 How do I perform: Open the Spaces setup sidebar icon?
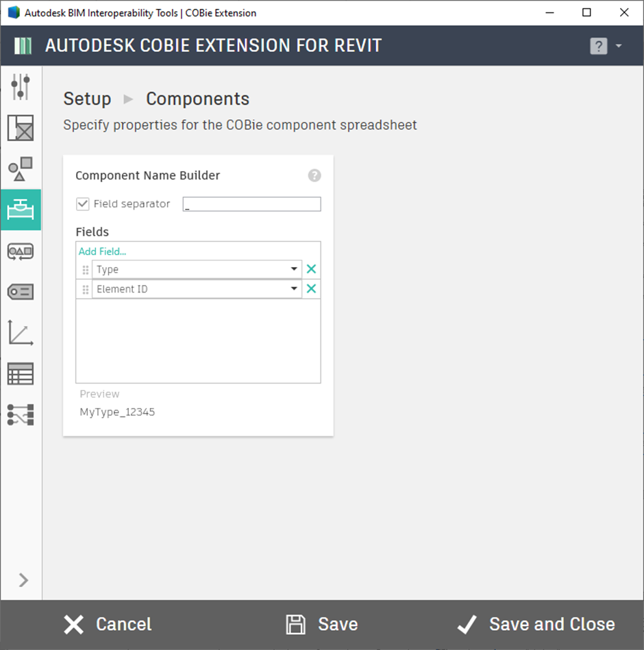pyautogui.click(x=21, y=127)
